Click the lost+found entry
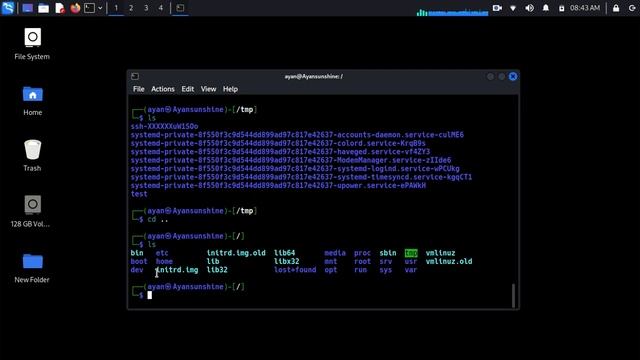Screen dimensions: 640x360 point(295,270)
